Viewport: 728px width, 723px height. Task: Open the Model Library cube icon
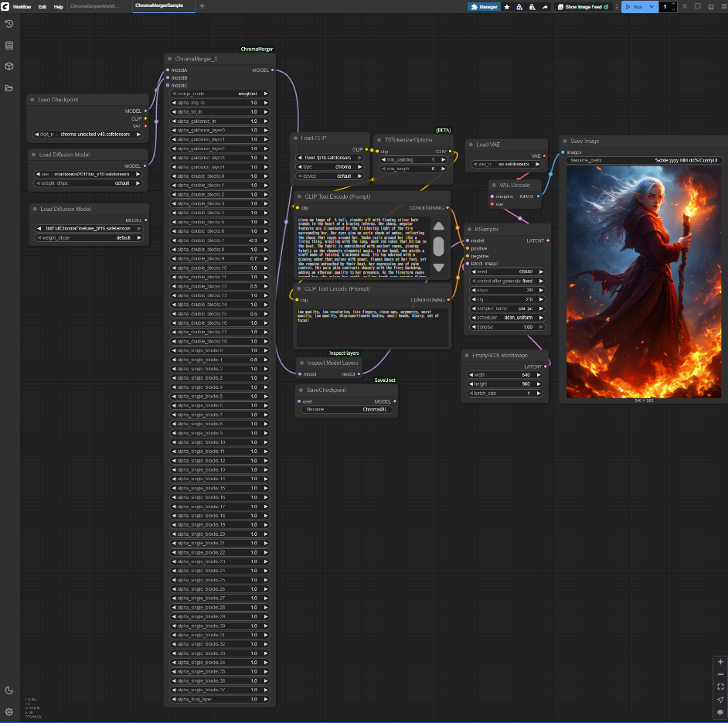point(9,67)
